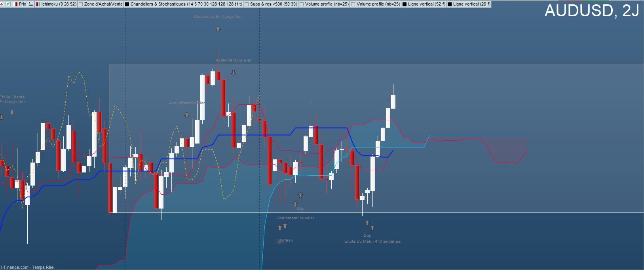Click the Ichimoku multicolor indicator icon
Screen dimensions: 644x270
[x=38, y=4]
